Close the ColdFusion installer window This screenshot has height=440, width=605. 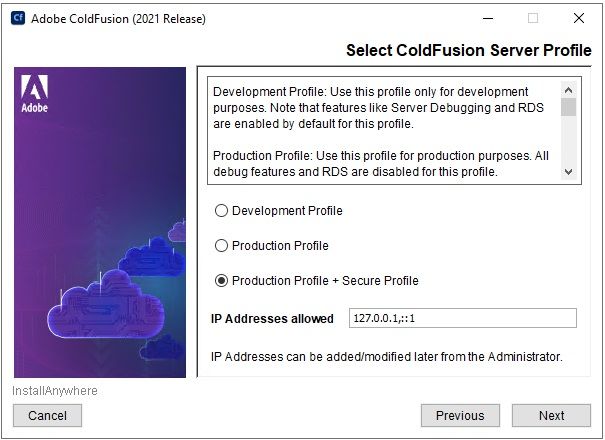[x=578, y=18]
